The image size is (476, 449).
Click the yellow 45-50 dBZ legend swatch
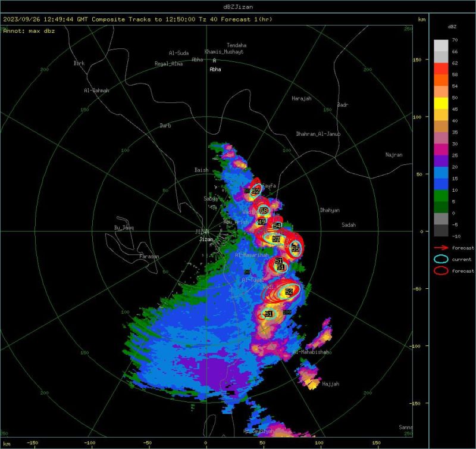coord(441,103)
